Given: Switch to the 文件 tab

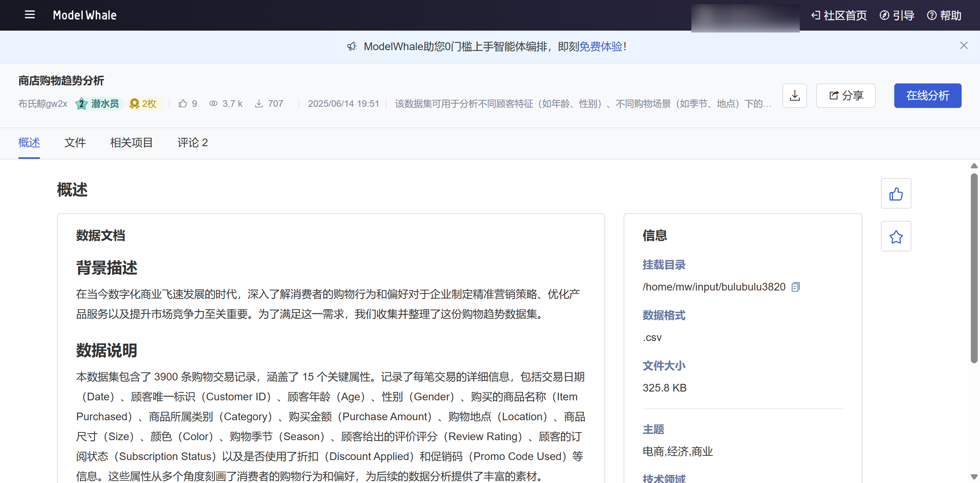Looking at the screenshot, I should [75, 143].
